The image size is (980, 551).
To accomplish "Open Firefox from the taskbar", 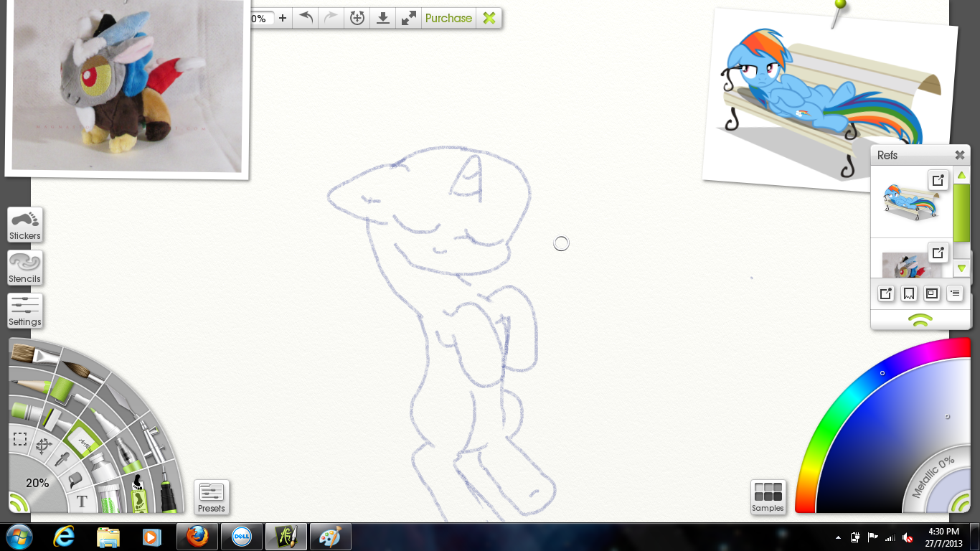I will (x=197, y=537).
